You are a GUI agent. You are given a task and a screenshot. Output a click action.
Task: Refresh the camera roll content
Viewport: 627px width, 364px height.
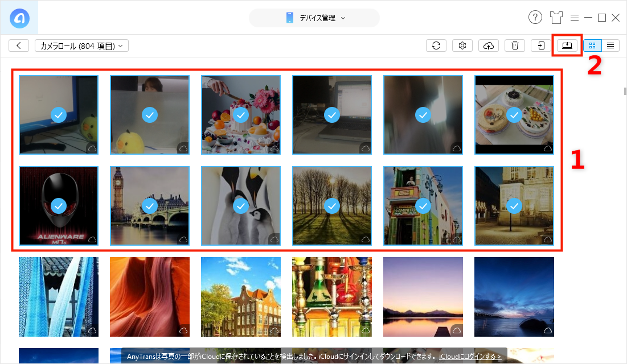coord(436,45)
